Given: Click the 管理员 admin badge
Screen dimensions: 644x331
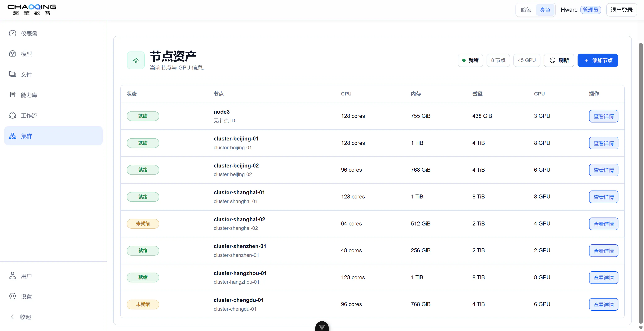Looking at the screenshot, I should [591, 10].
